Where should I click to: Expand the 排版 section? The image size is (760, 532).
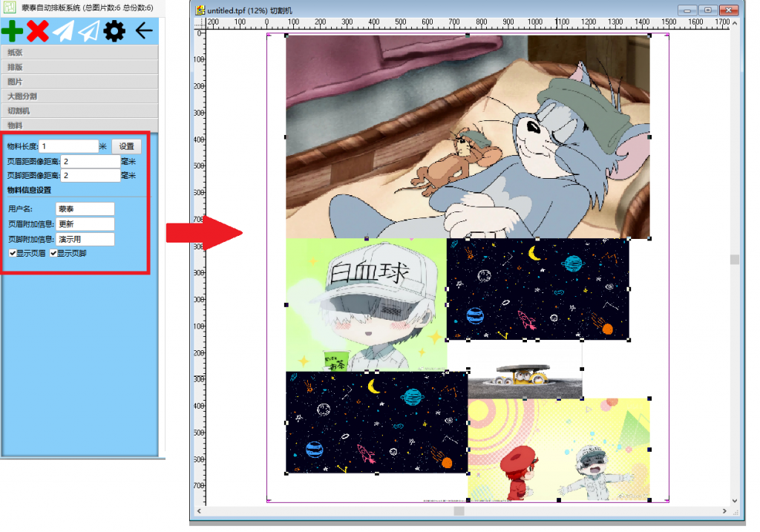tap(79, 67)
